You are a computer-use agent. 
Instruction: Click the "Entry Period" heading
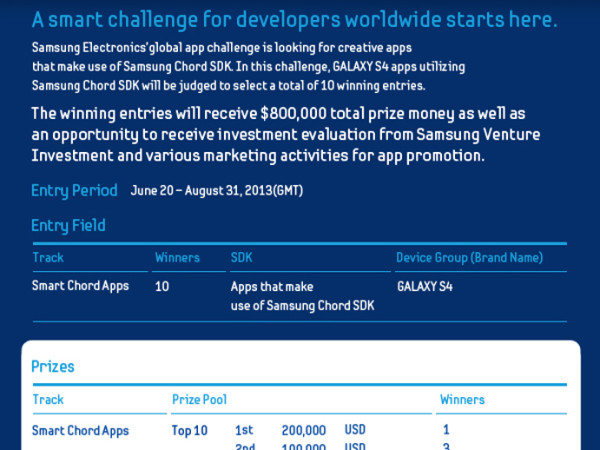pos(74,191)
